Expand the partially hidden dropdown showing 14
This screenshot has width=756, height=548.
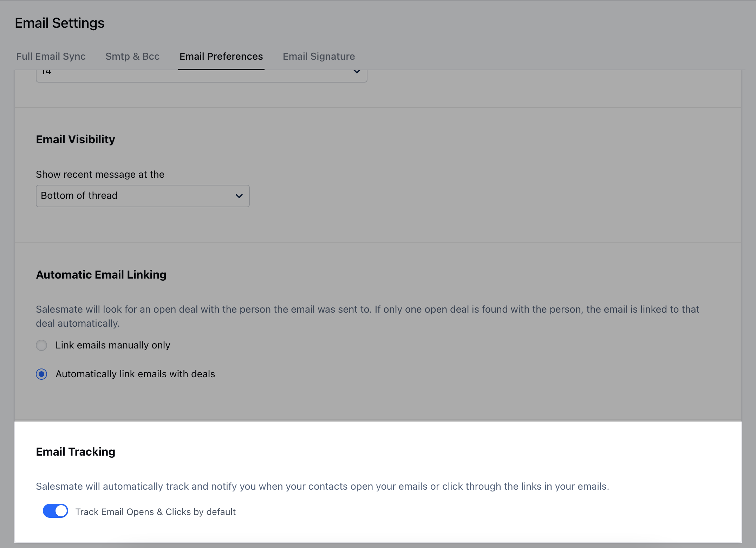click(201, 76)
